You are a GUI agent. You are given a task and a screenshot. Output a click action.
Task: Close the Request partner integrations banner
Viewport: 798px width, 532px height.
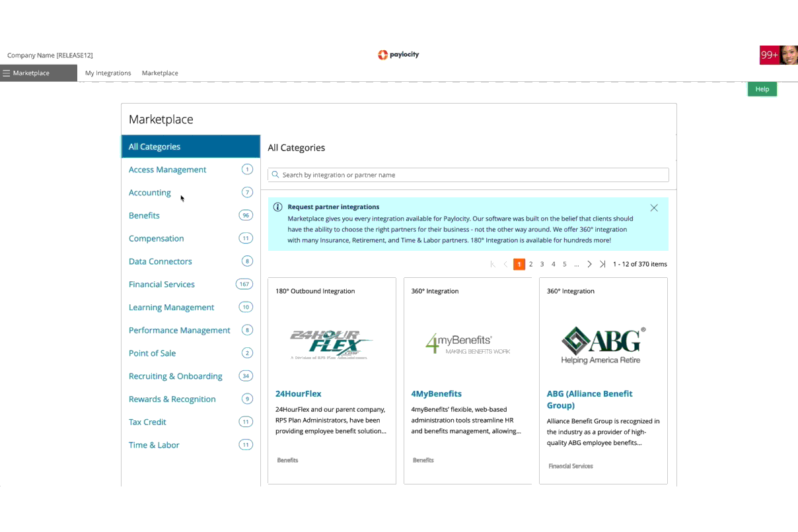pos(654,208)
